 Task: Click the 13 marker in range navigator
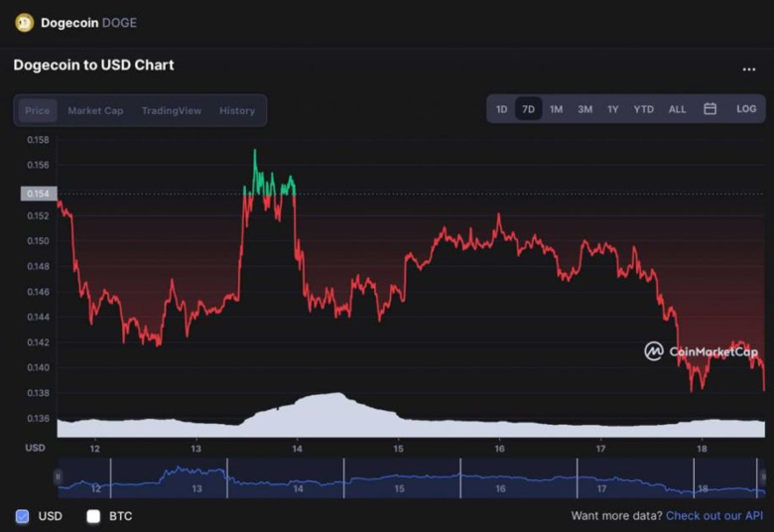(x=196, y=488)
